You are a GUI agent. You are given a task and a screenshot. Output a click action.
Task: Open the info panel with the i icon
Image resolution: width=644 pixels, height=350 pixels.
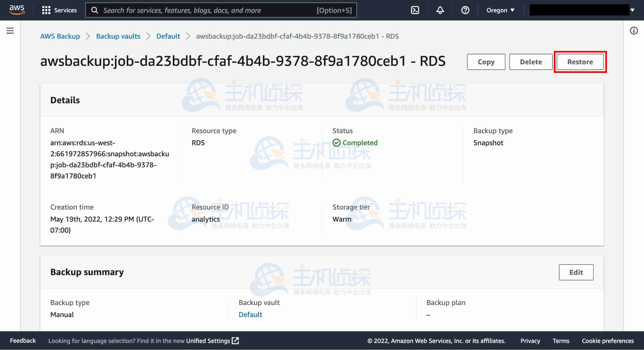pyautogui.click(x=634, y=31)
